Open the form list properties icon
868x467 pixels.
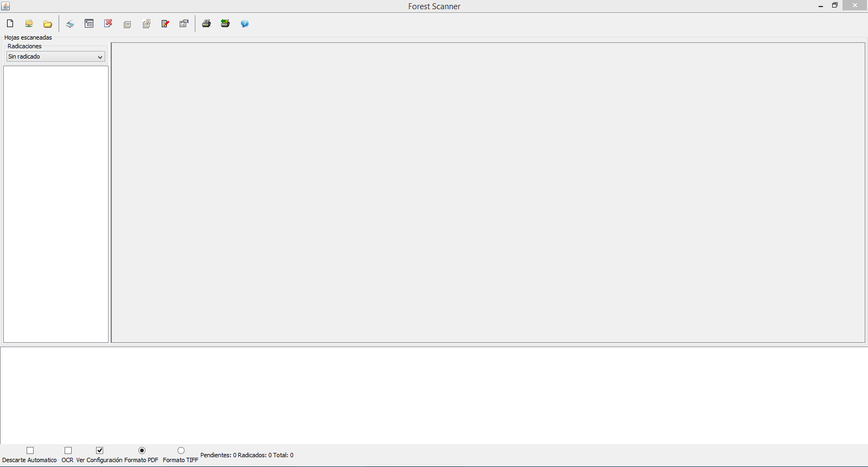point(89,23)
